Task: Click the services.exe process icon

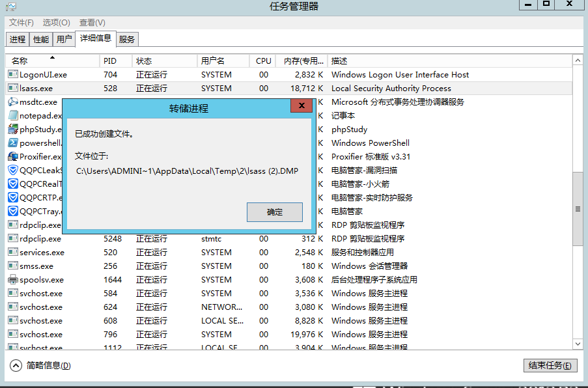Action: tap(13, 252)
